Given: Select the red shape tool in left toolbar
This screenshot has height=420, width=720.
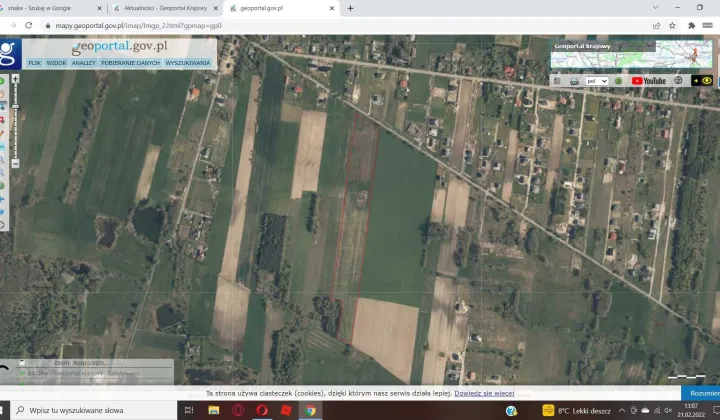Looking at the screenshot, I should tap(2, 120).
